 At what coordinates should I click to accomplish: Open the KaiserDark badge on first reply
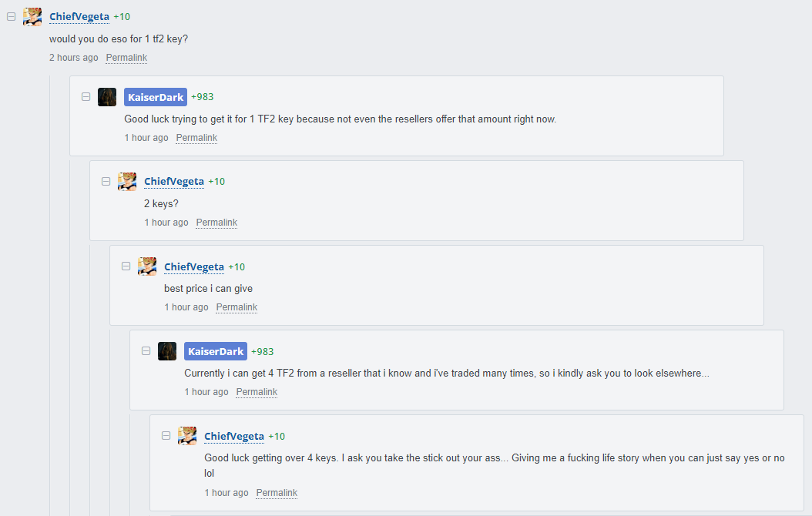tap(156, 97)
